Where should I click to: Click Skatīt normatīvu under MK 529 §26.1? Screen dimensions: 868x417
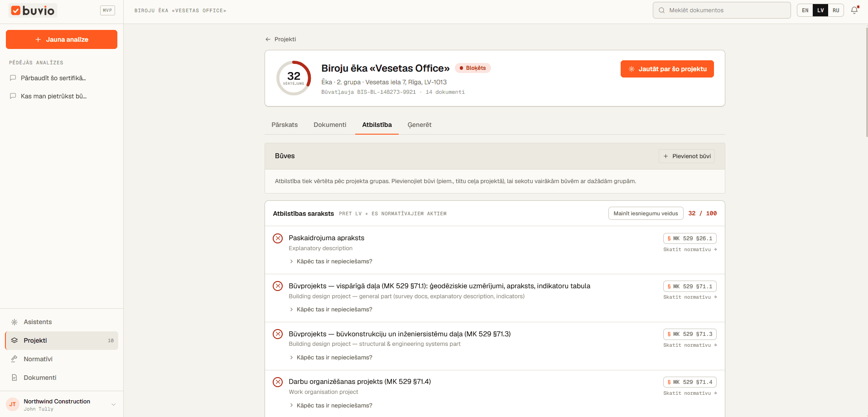pos(690,250)
